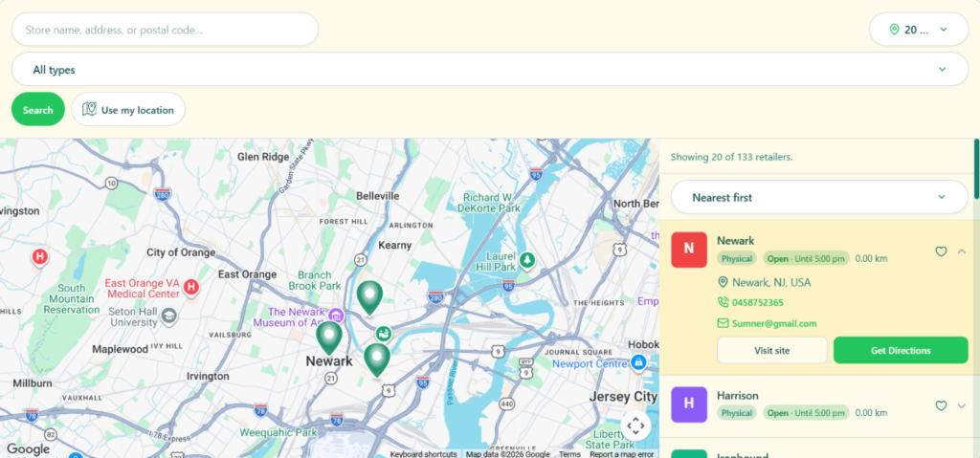Click the Richard W DeKorte Park label
This screenshot has width=980, height=458.
point(491,202)
